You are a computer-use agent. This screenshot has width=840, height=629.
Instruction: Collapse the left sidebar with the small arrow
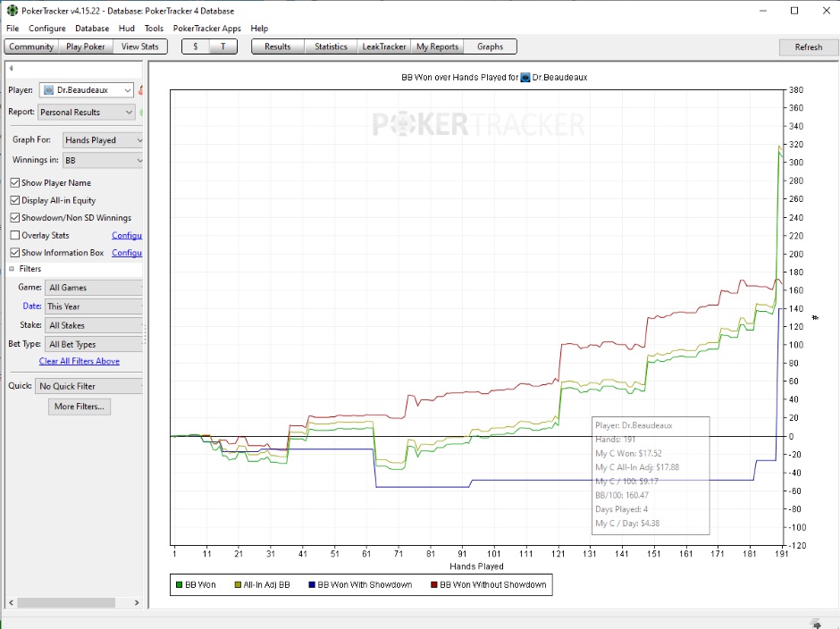[x=11, y=68]
